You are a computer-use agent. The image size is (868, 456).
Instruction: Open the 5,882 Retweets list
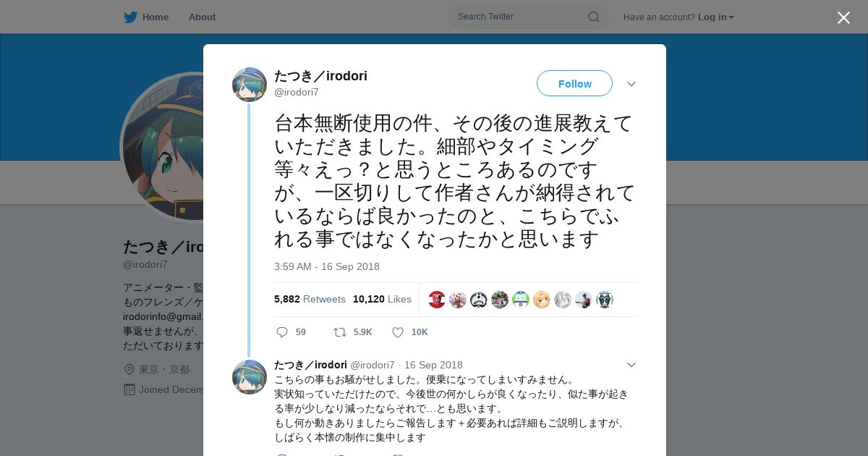(x=310, y=299)
